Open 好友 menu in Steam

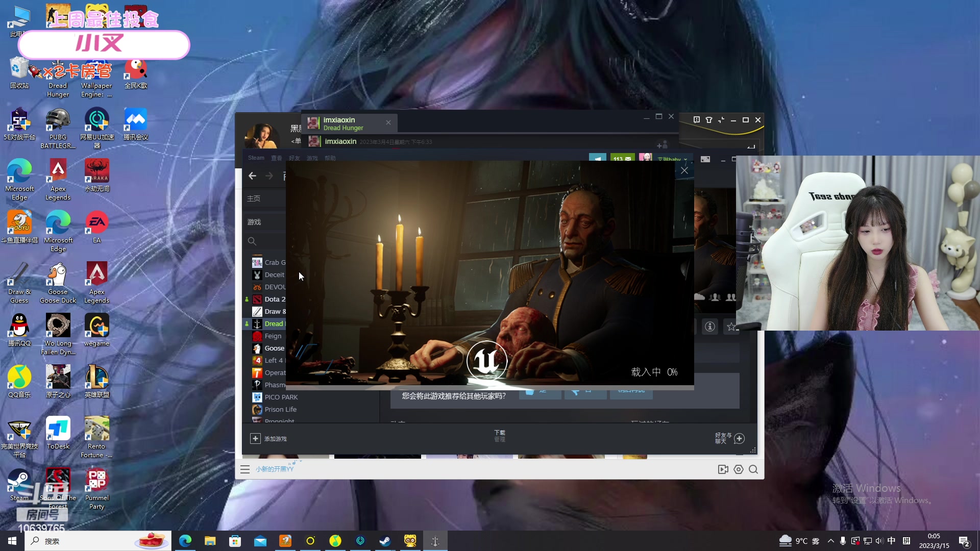point(295,158)
